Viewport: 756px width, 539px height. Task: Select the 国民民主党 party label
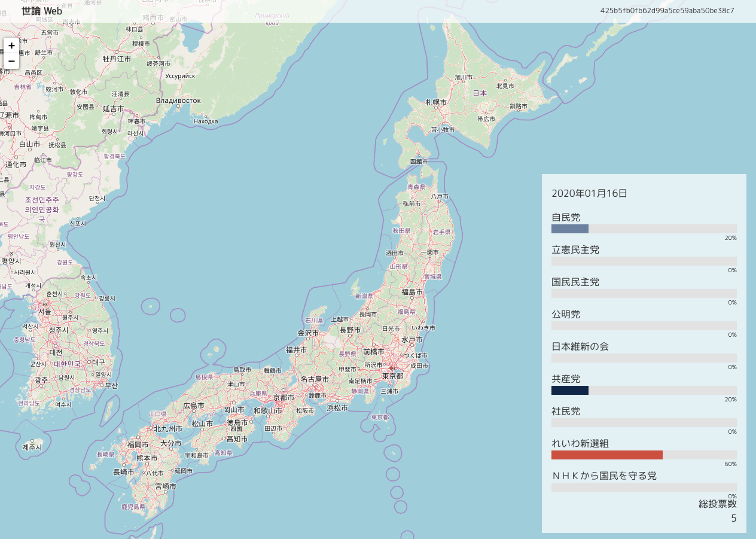point(575,282)
